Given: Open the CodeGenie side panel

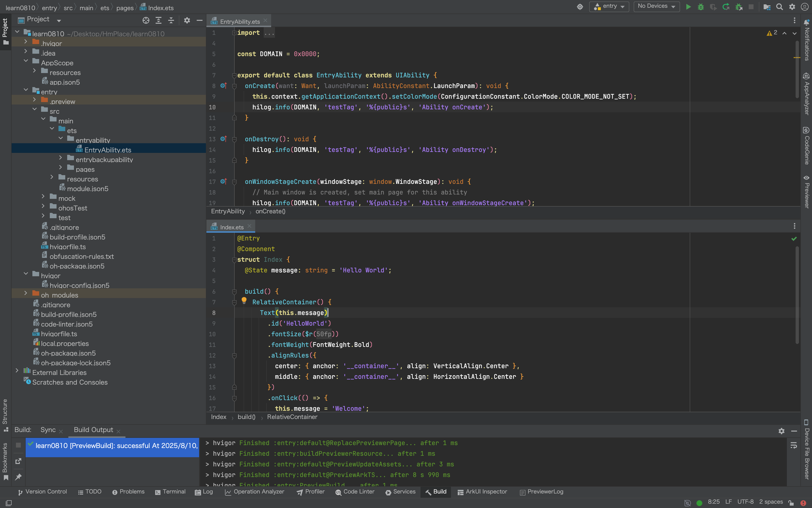Looking at the screenshot, I should point(807,146).
